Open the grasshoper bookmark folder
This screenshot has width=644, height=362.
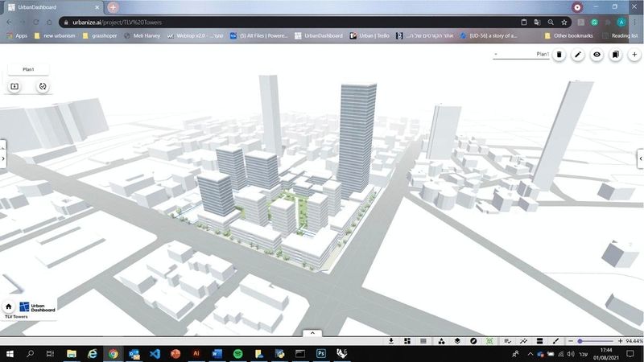tap(100, 35)
